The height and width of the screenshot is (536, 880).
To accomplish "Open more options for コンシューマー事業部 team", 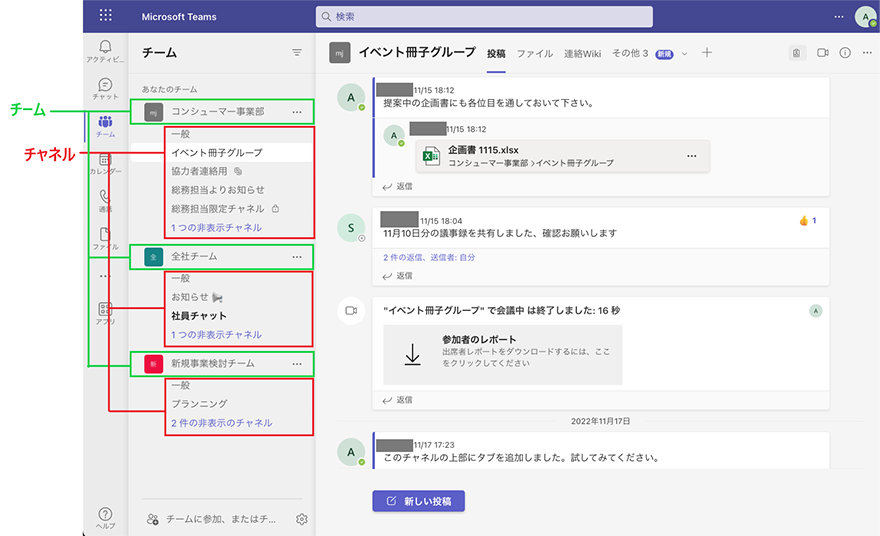I will tap(297, 112).
